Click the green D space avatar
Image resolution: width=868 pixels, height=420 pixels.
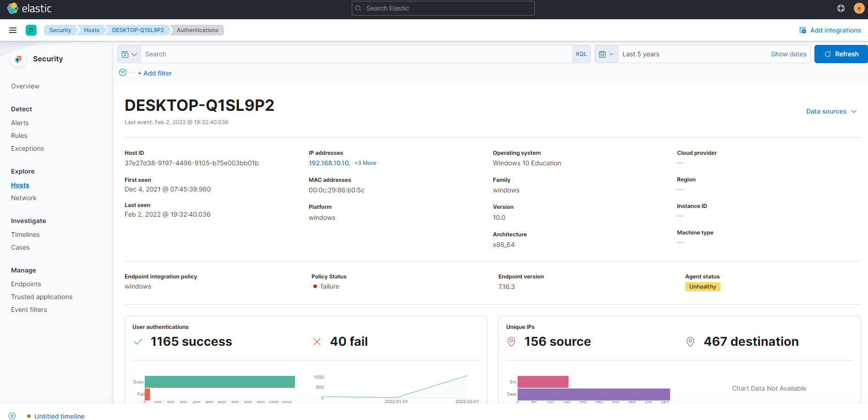[31, 30]
